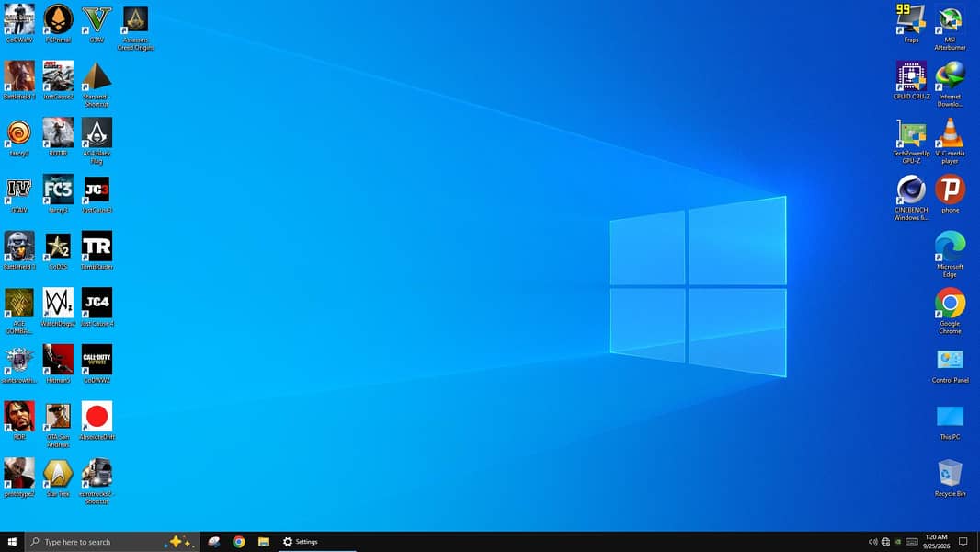
Task: Select the TombRaider TR icon
Action: tap(97, 247)
